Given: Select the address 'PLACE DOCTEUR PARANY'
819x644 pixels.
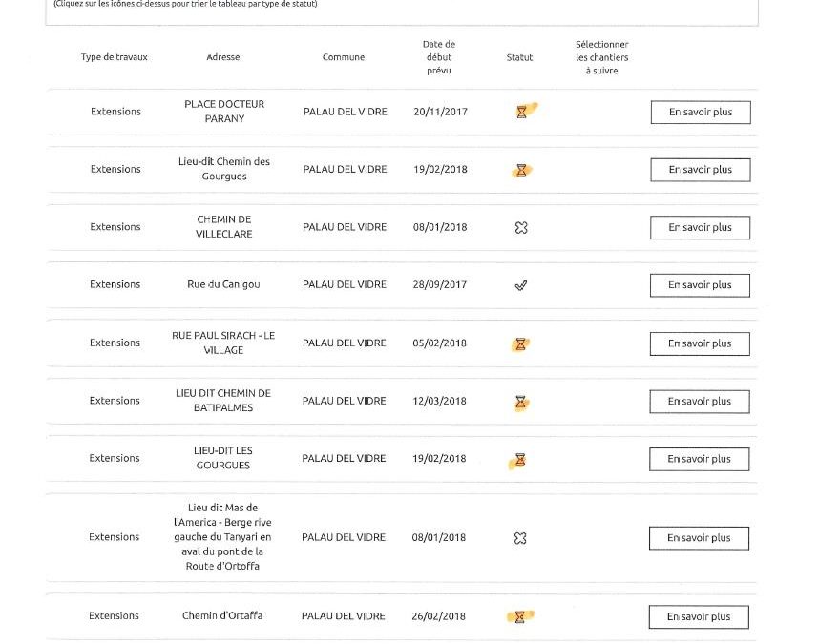Looking at the screenshot, I should coord(224,112).
